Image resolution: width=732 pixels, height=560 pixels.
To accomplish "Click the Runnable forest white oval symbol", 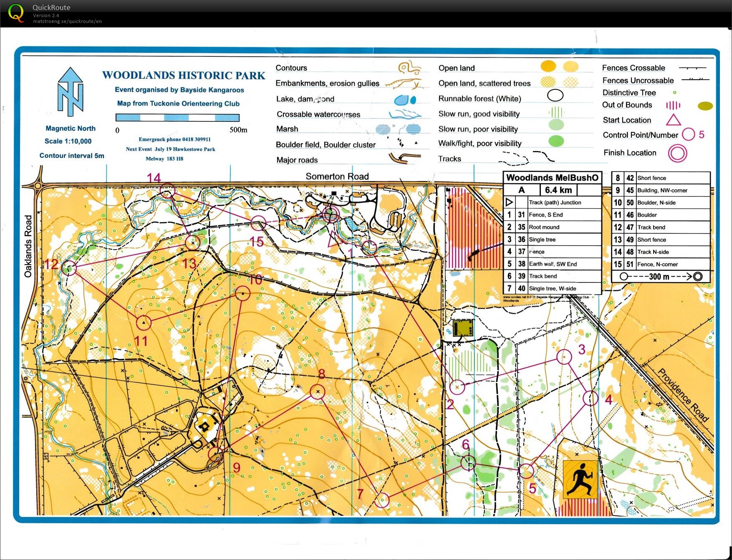I will (555, 96).
